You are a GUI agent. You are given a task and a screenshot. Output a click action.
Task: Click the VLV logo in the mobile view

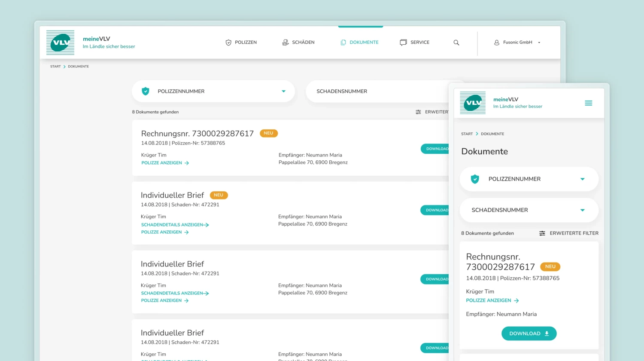[x=473, y=103]
